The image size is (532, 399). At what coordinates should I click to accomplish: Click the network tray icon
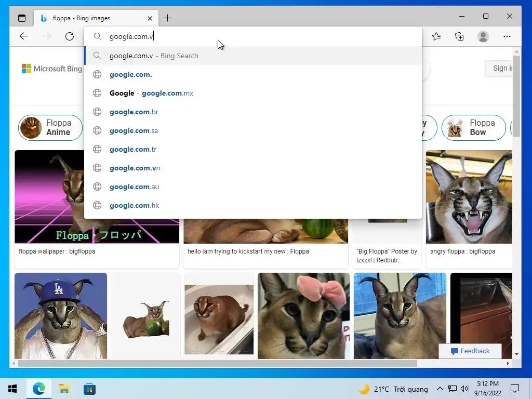click(453, 389)
